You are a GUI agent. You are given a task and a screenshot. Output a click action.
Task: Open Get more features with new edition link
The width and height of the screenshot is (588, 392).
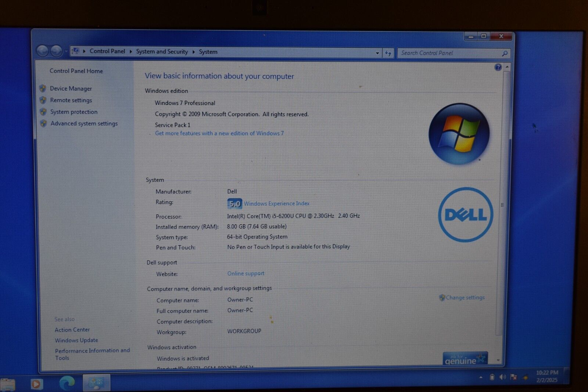coord(219,133)
